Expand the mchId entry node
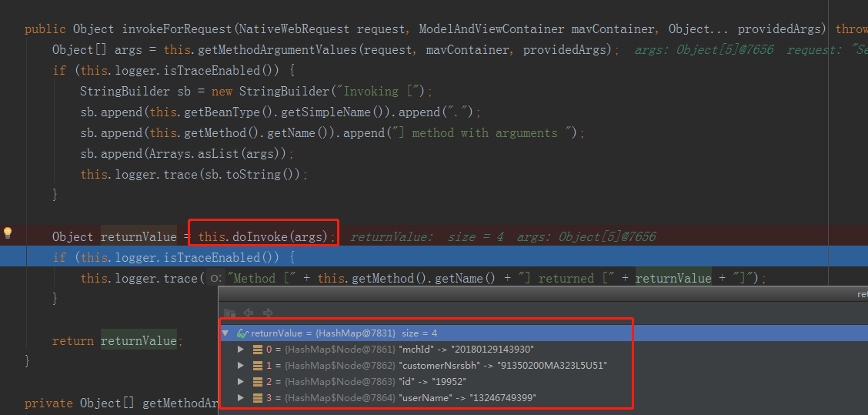868x415 pixels. 241,350
